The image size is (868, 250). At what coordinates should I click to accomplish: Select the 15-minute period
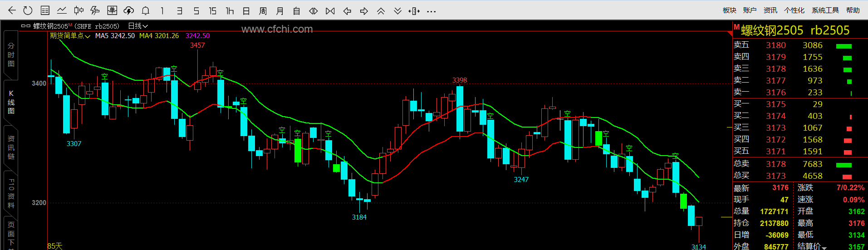pos(213,10)
